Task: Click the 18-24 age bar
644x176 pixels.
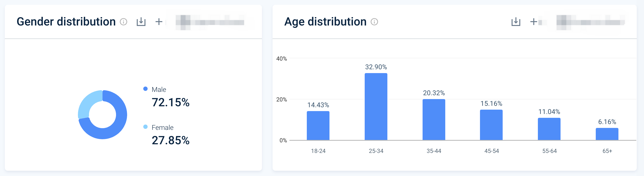Action: (x=318, y=126)
